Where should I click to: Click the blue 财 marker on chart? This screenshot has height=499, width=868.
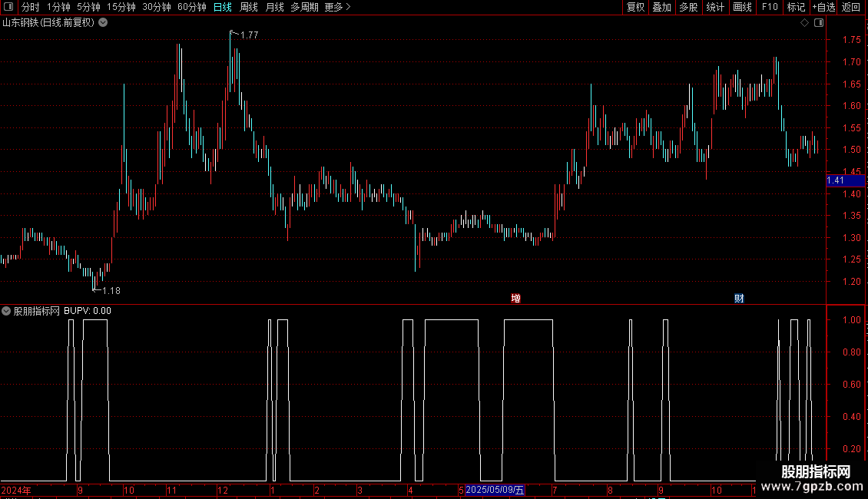[x=739, y=298]
